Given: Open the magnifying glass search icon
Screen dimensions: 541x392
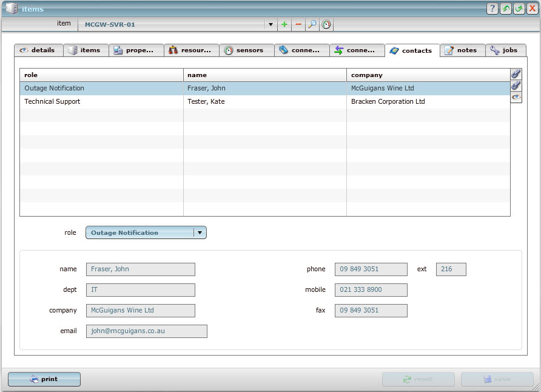Looking at the screenshot, I should pyautogui.click(x=312, y=24).
